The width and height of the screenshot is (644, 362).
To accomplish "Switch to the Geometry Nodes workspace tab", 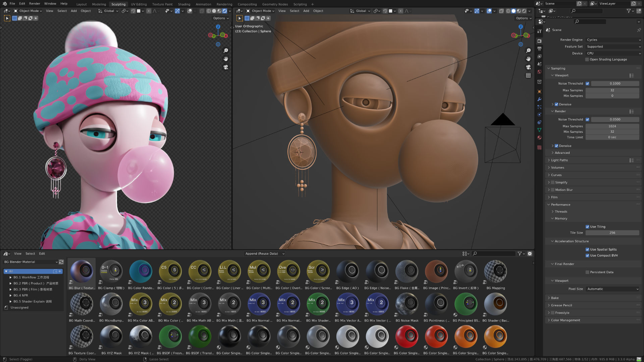I will point(275,4).
